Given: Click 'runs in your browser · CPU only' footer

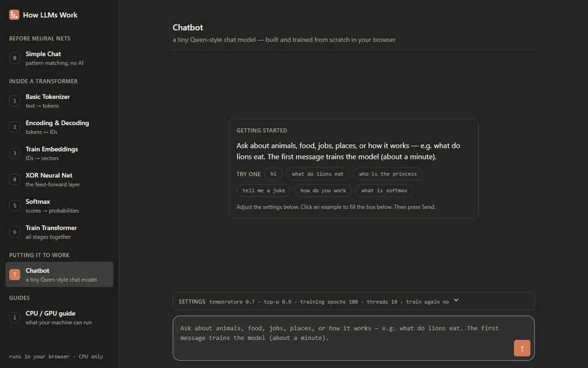Looking at the screenshot, I should point(56,357).
